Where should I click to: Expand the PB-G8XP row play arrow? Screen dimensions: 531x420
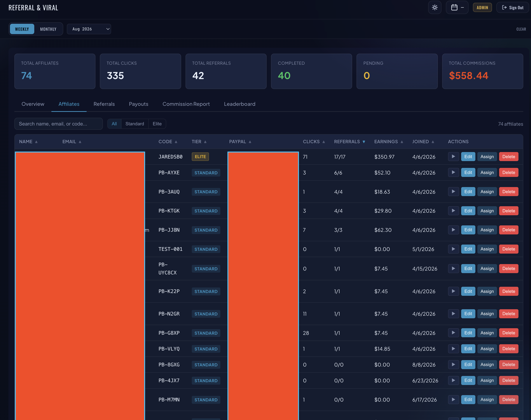pos(453,333)
